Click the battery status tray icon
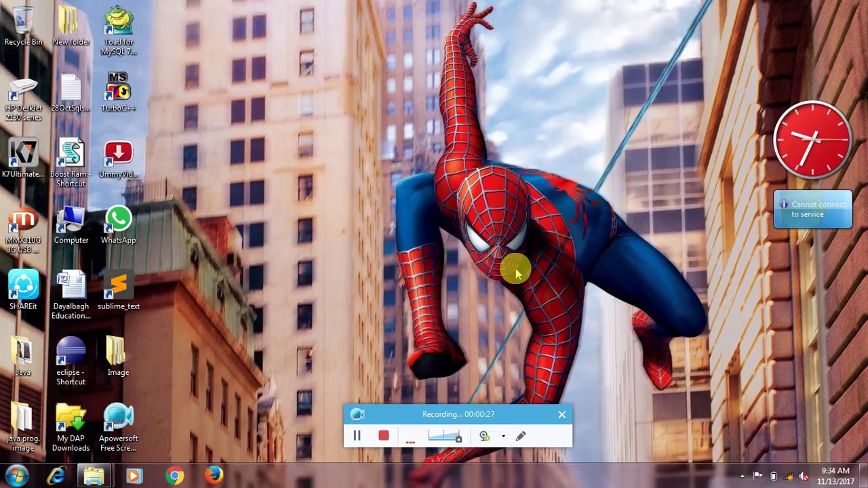868x488 pixels. click(773, 476)
